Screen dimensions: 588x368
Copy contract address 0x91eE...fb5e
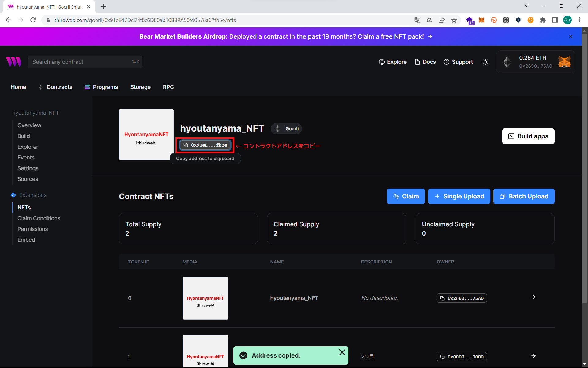coord(205,145)
